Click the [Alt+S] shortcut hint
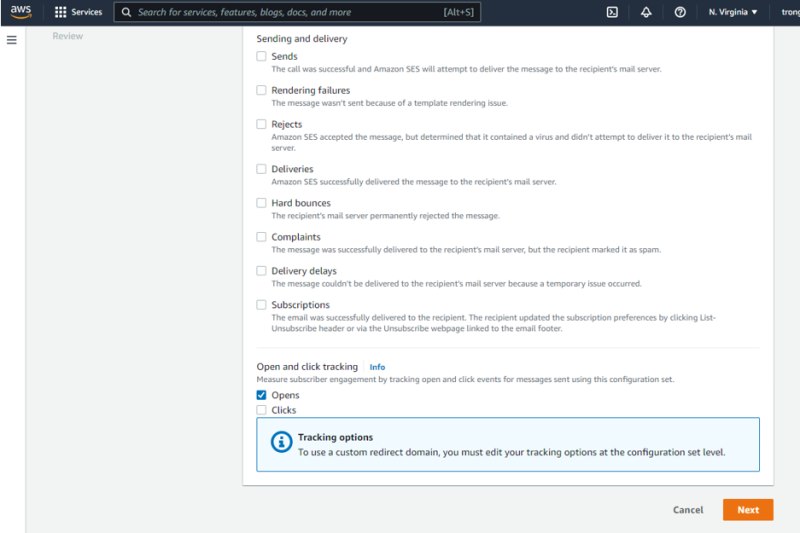 [x=458, y=12]
